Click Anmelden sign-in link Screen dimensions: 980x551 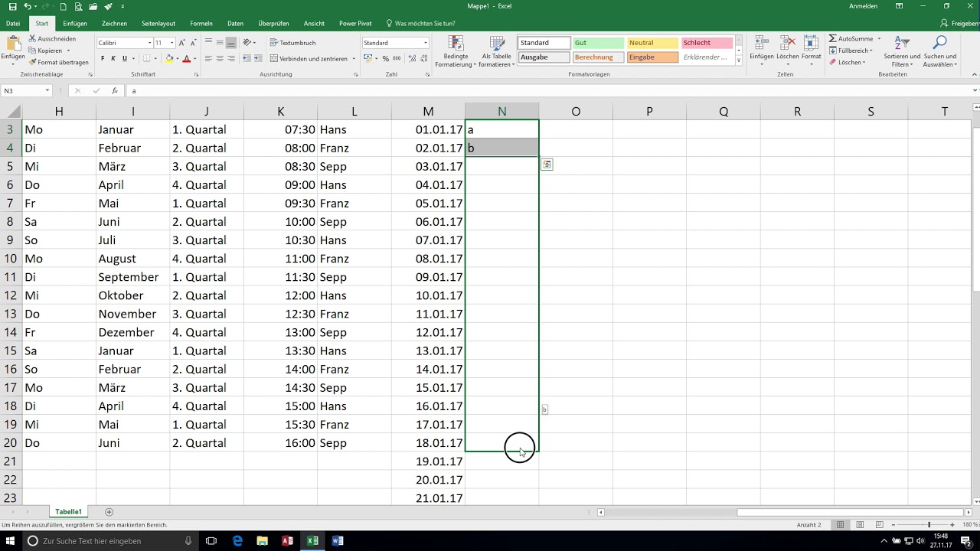click(x=864, y=6)
